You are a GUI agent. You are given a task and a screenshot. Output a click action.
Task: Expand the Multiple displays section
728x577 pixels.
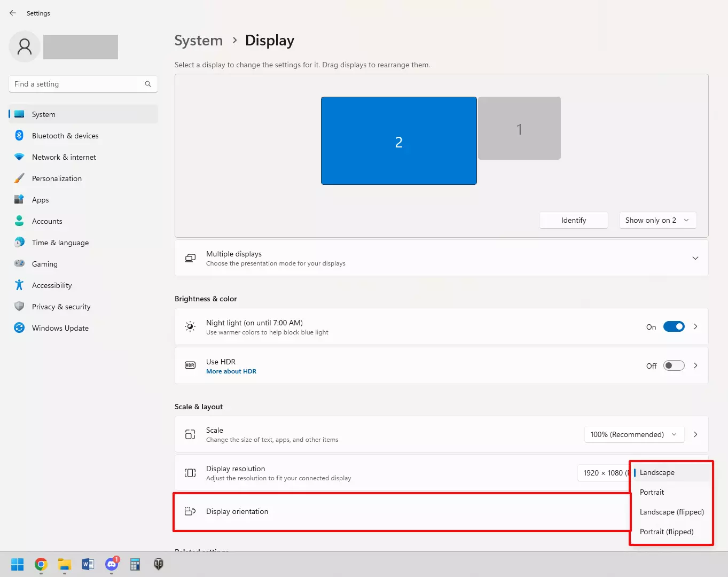click(695, 258)
